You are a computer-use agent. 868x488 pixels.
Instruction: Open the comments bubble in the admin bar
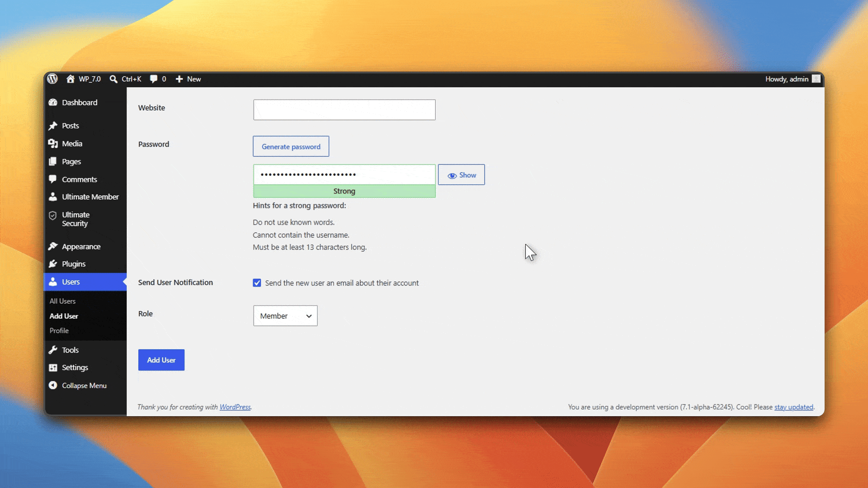[154, 79]
